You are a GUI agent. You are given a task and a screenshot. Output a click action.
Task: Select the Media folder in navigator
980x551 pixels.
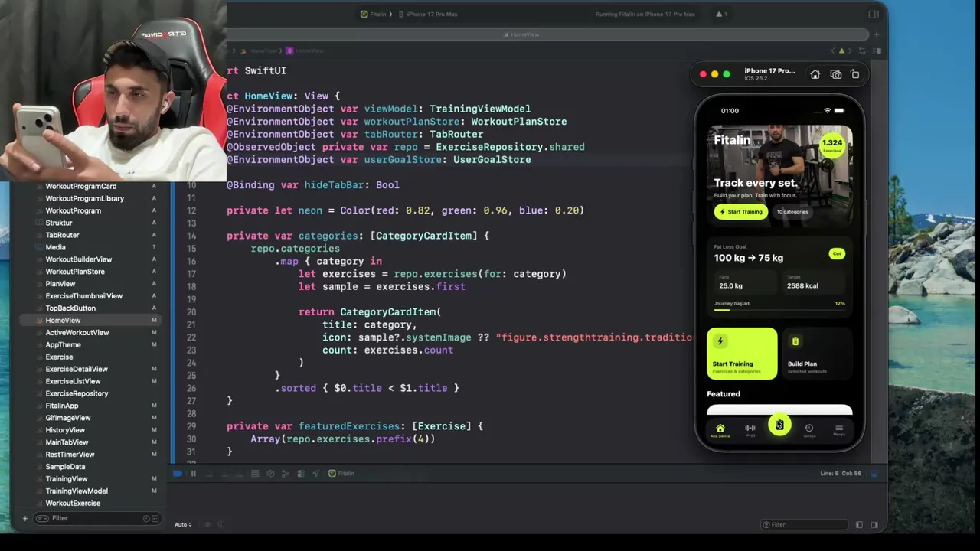click(55, 247)
